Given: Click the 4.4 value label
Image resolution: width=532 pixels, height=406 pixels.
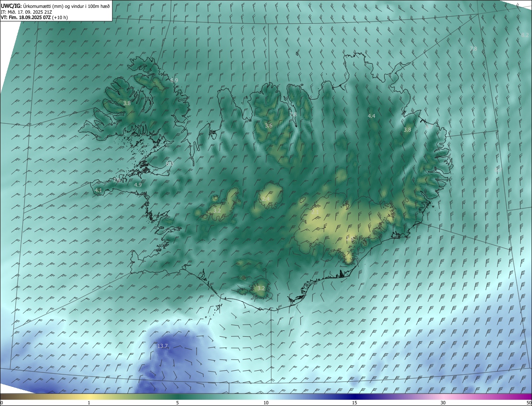Looking at the screenshot, I should coord(372,116).
